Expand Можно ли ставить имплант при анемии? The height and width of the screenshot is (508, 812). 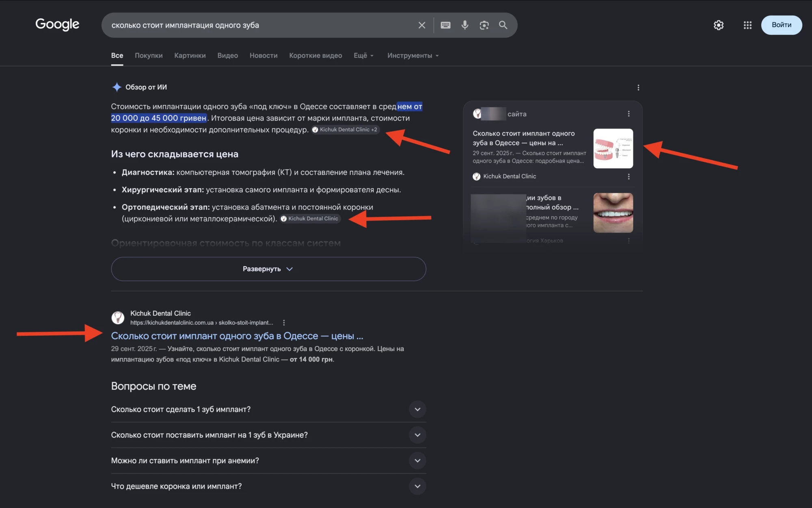pyautogui.click(x=268, y=460)
